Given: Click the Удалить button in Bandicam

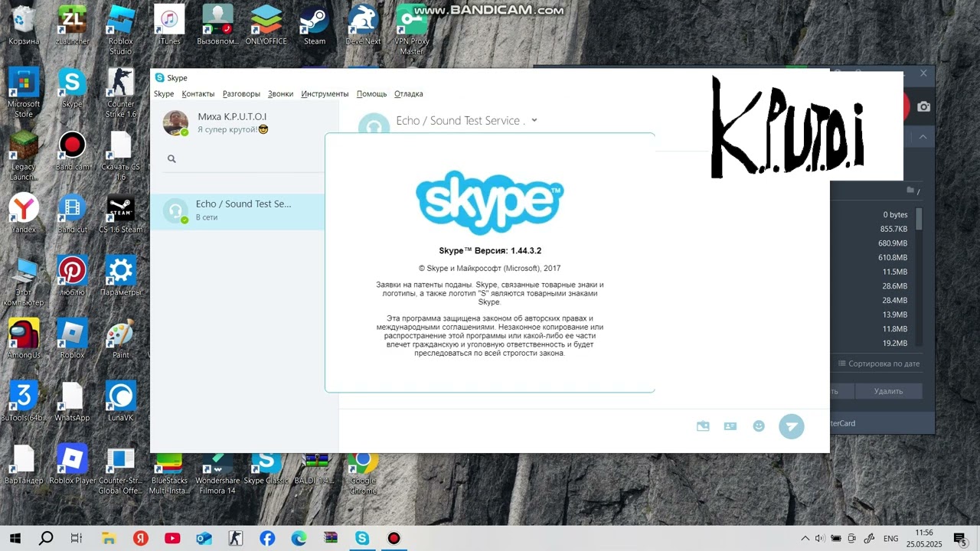Looking at the screenshot, I should pos(888,391).
